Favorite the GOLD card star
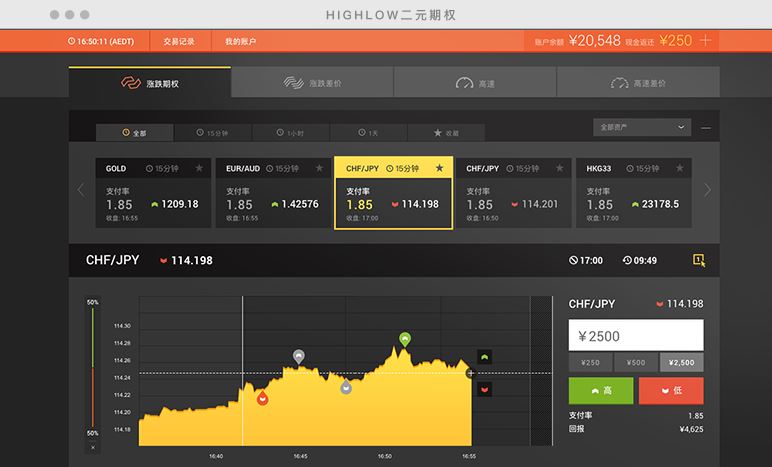 [199, 168]
